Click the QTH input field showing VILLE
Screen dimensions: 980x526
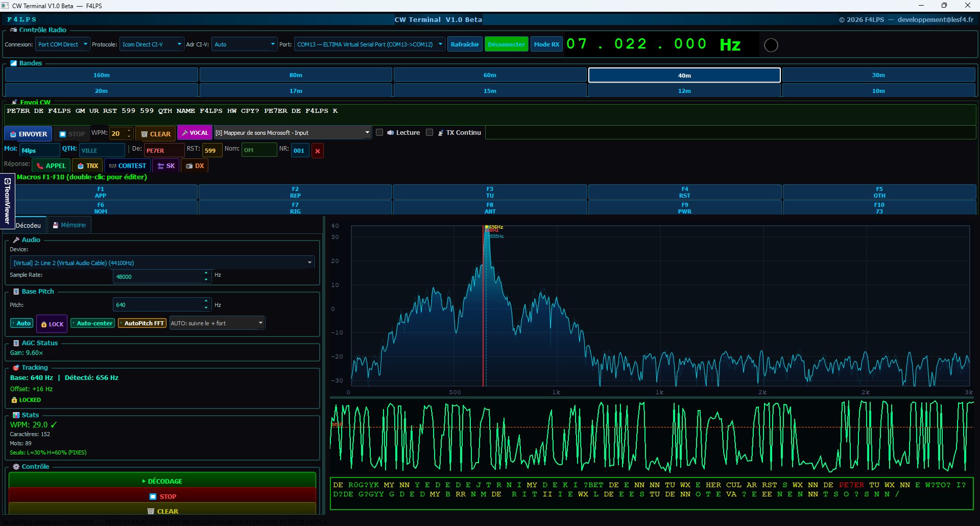pos(102,150)
